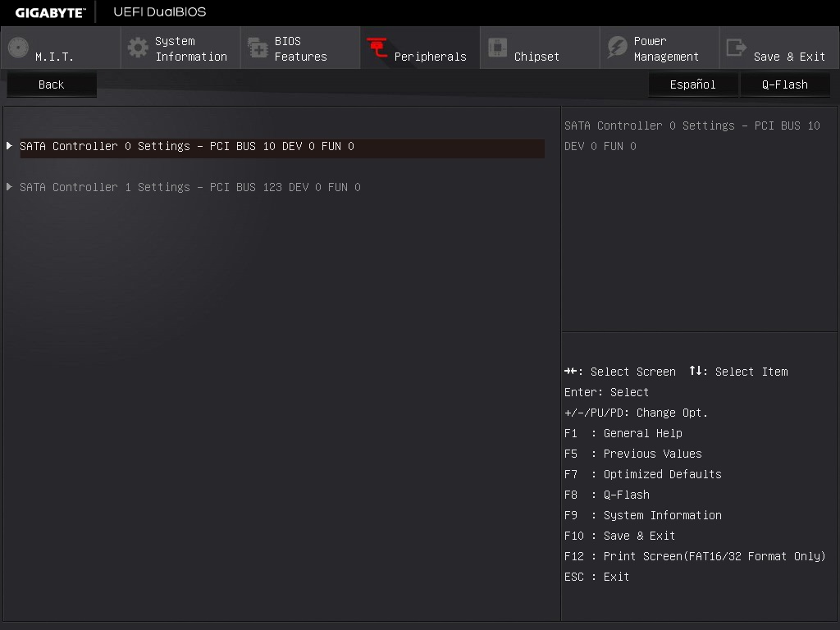
Task: Click the M.I.T. dial gauge icon
Action: (18, 48)
